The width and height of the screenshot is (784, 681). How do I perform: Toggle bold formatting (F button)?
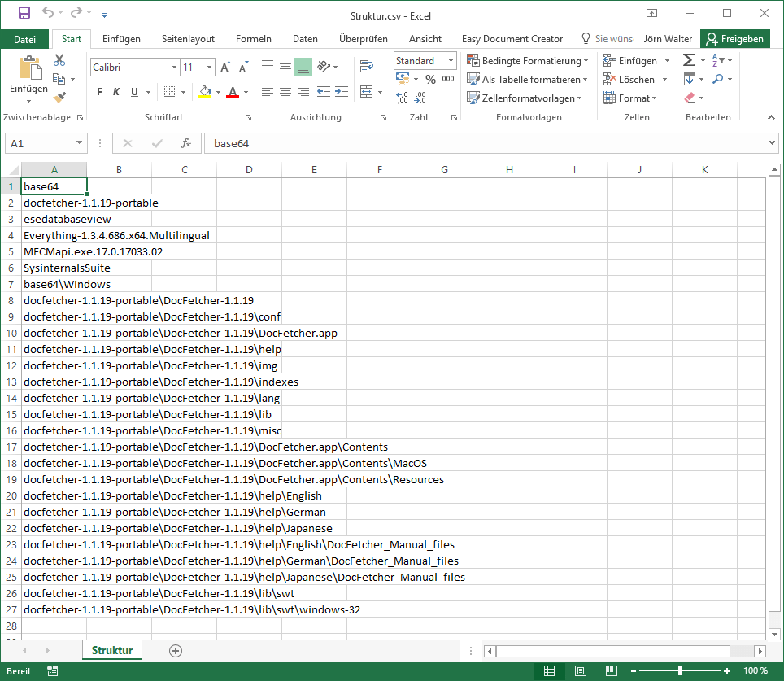(x=99, y=92)
